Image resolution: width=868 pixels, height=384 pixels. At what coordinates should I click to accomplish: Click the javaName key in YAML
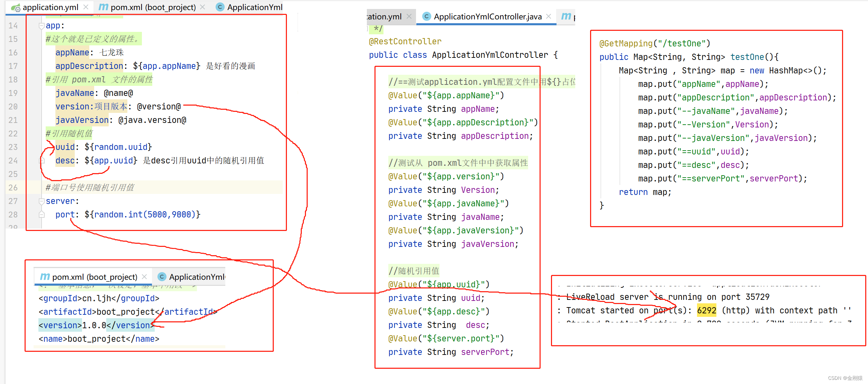(75, 93)
